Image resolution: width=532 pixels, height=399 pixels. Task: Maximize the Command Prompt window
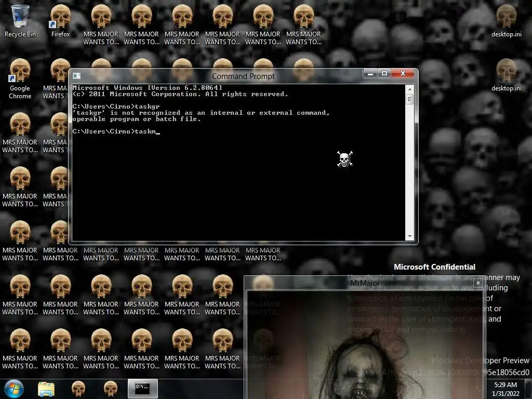point(384,73)
